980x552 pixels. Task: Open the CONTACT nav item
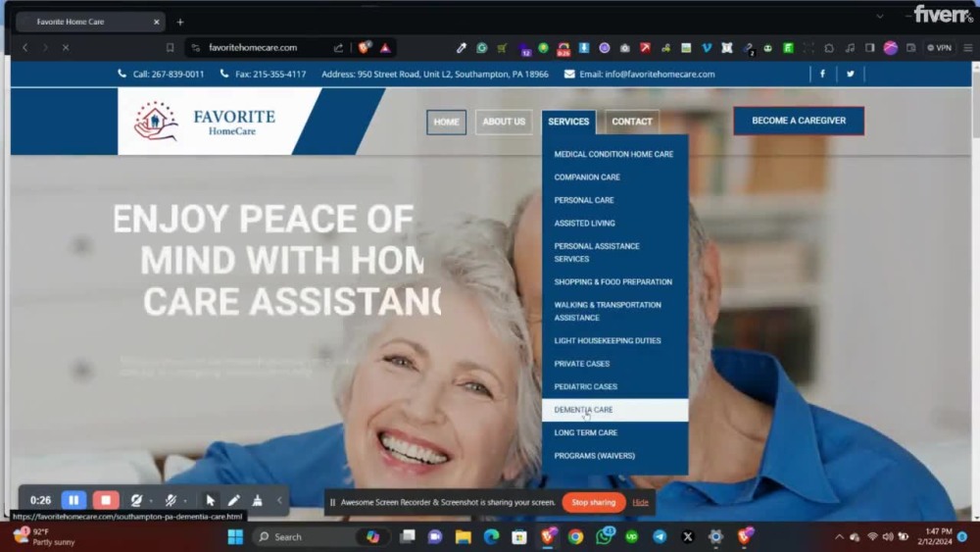(x=632, y=122)
